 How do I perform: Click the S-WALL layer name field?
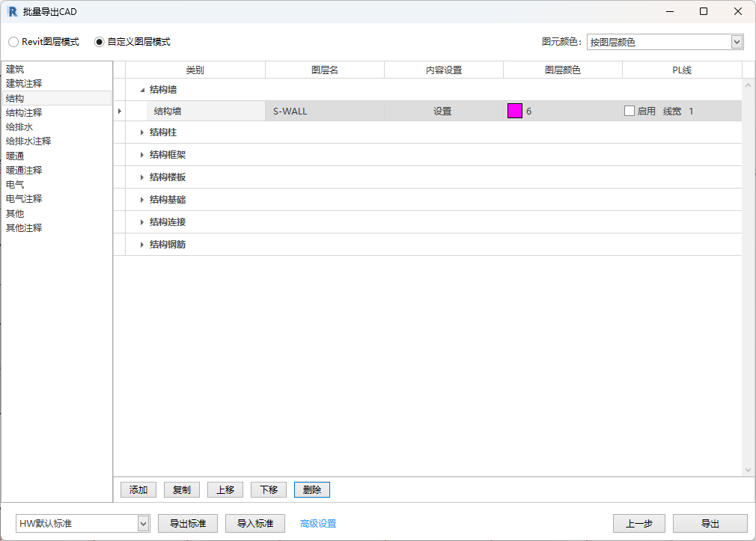point(324,111)
